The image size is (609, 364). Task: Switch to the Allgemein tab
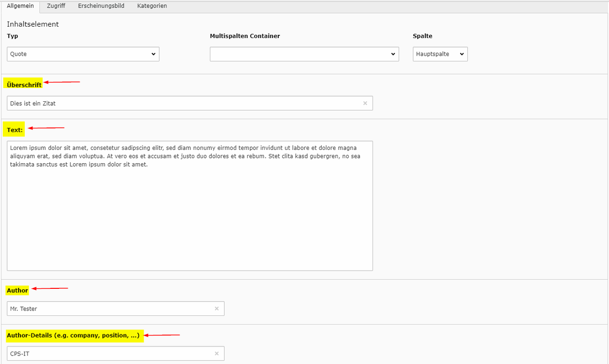[20, 6]
